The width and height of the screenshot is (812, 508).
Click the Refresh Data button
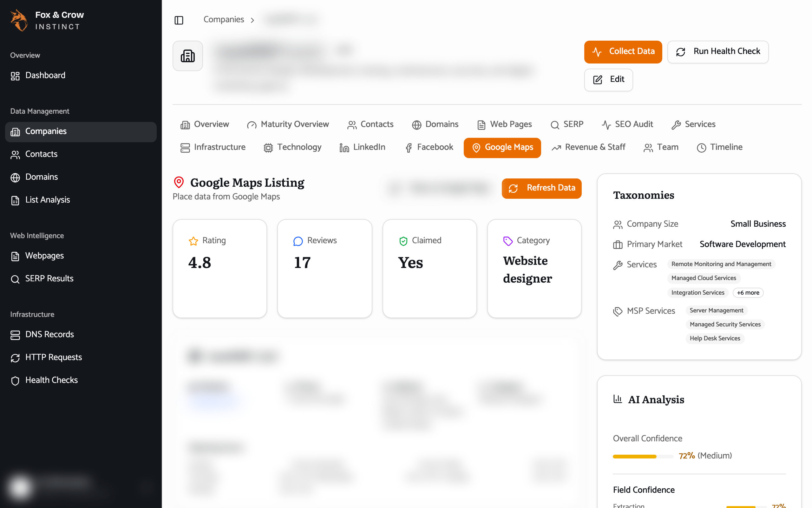coord(541,188)
